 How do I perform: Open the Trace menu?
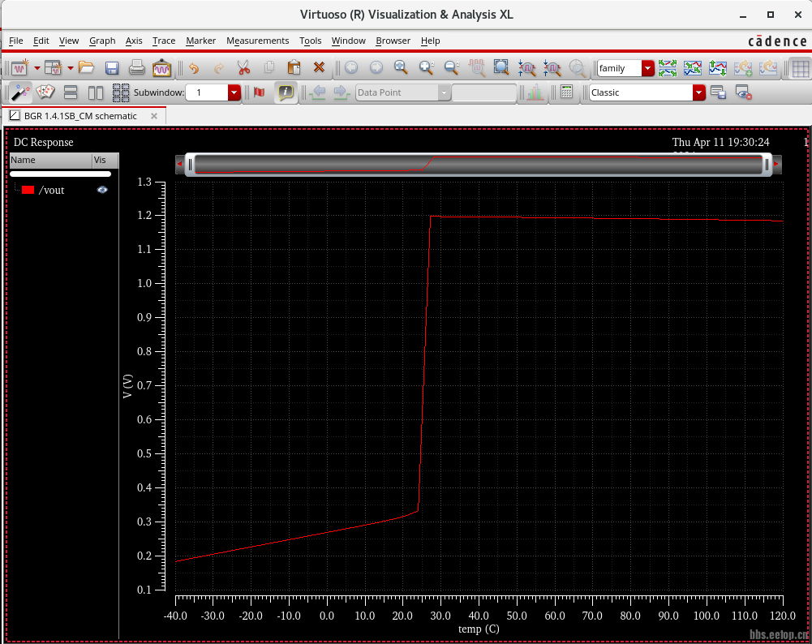click(164, 41)
